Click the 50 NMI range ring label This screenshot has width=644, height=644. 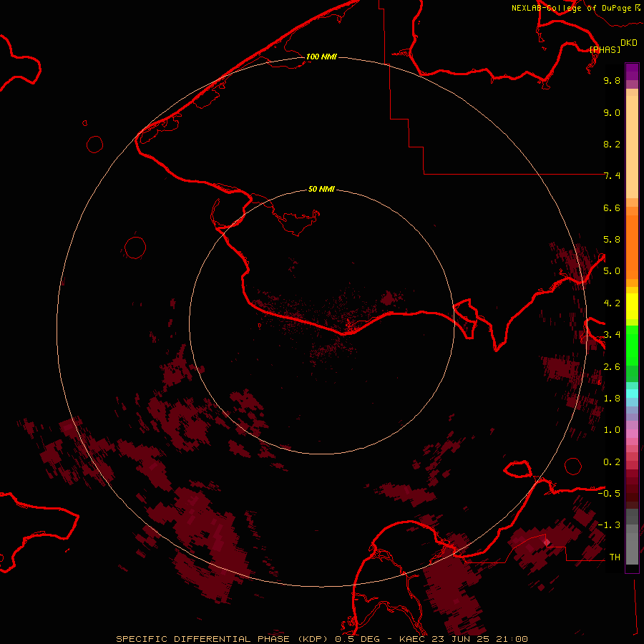pos(321,189)
